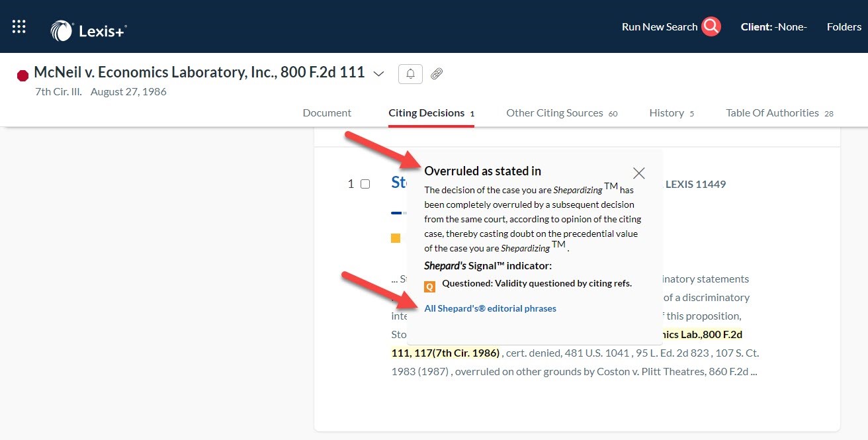The width and height of the screenshot is (868, 440).
Task: Click the LEXIS 11449 citation text
Action: [x=695, y=184]
